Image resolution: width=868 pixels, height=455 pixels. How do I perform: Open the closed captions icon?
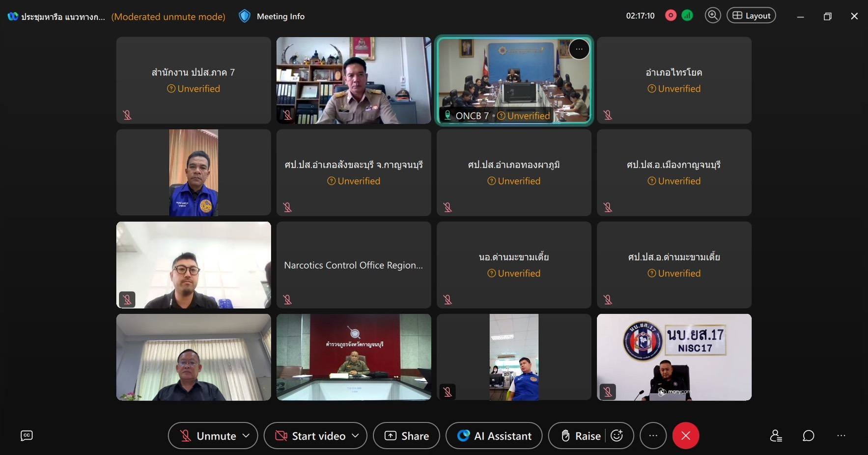27,435
